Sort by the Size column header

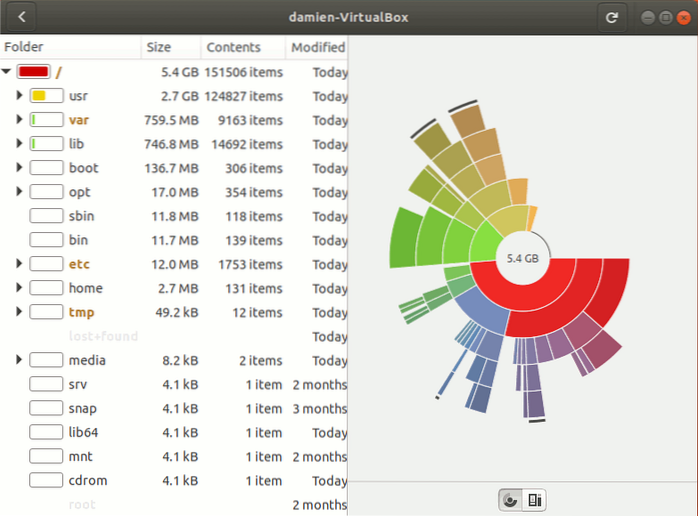point(158,47)
